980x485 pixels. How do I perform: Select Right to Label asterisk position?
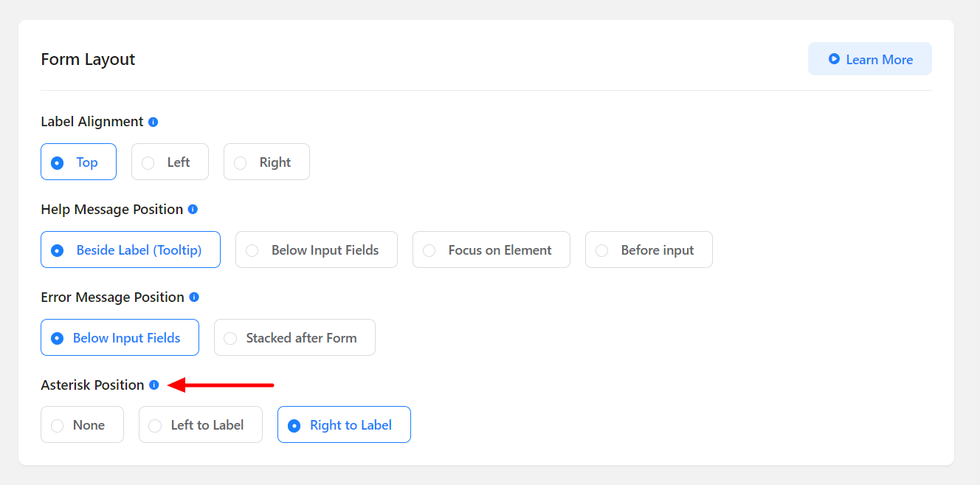pyautogui.click(x=344, y=425)
